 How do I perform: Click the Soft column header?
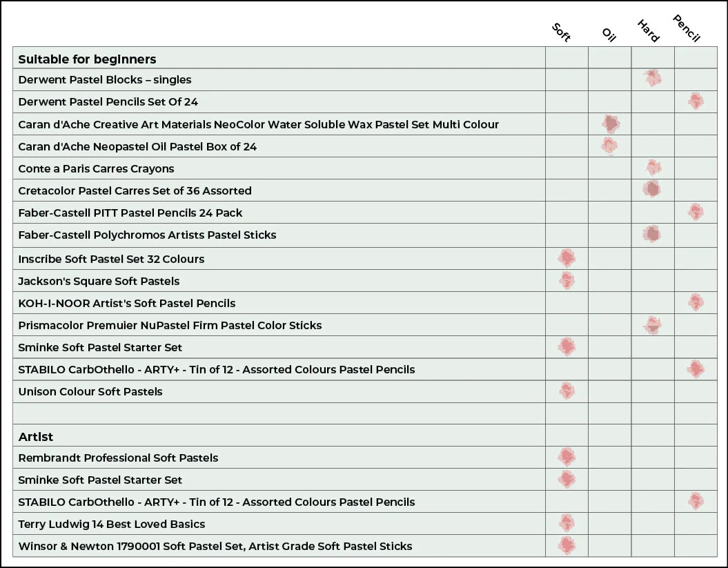[x=561, y=32]
